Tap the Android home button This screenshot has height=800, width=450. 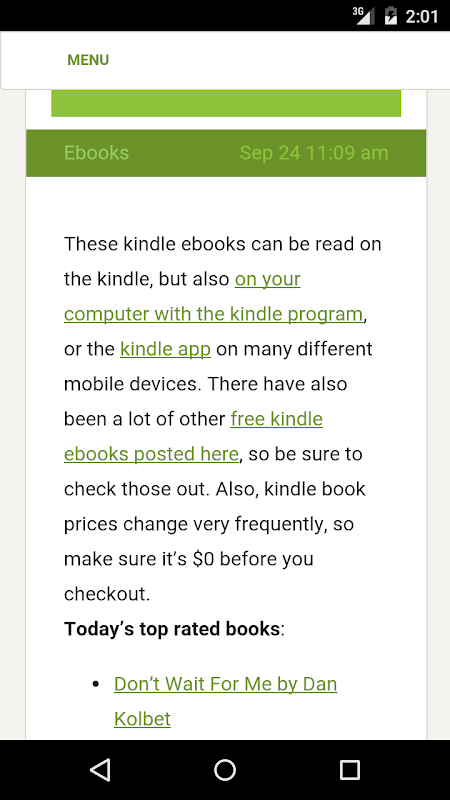pos(225,769)
